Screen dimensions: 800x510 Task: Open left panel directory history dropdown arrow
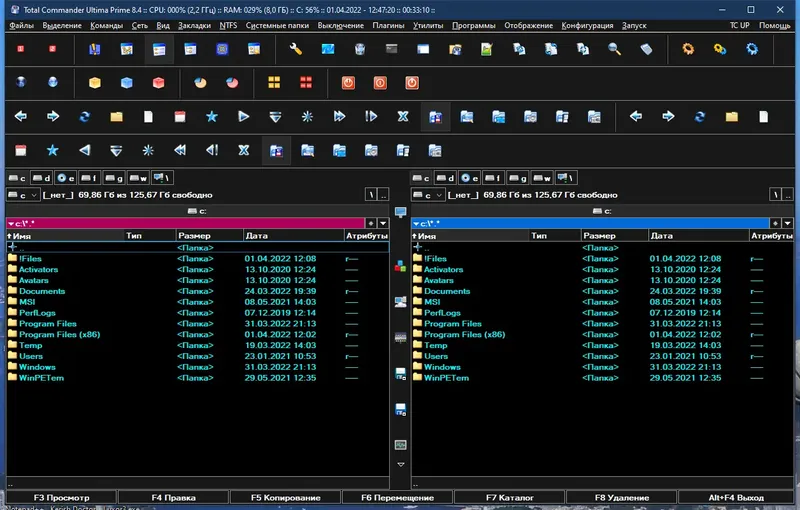pyautogui.click(x=383, y=223)
